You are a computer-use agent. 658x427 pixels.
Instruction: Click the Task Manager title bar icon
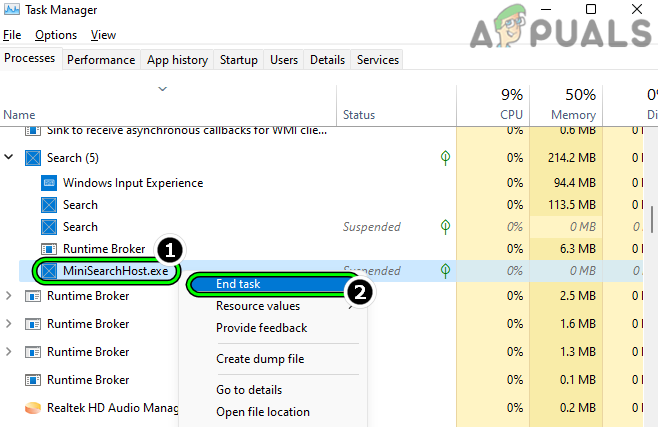pos(11,9)
